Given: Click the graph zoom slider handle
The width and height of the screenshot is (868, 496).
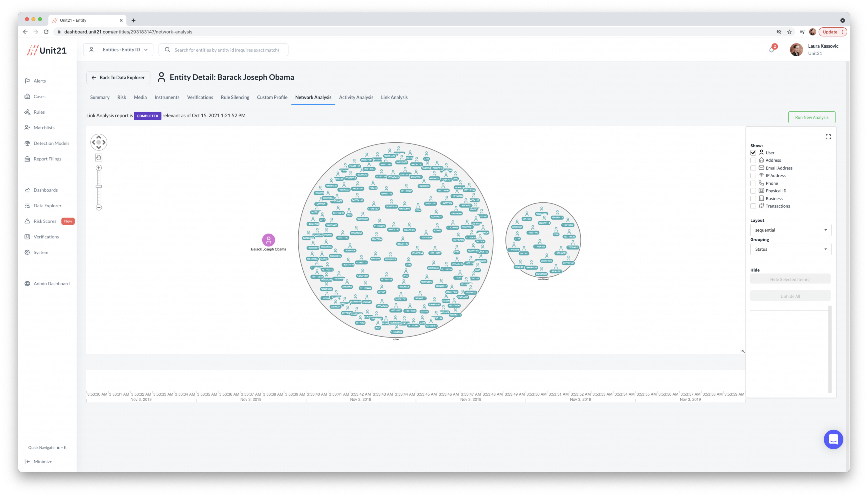Looking at the screenshot, I should coord(99,186).
